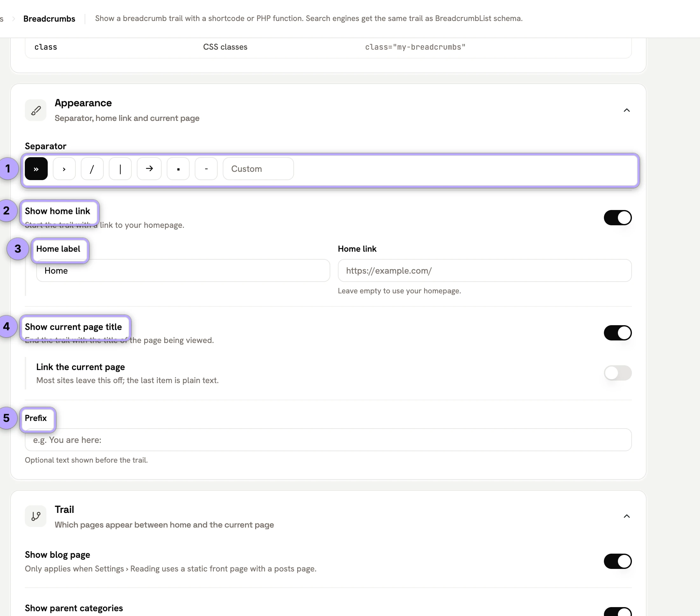Choose the vertical bar | separator
This screenshot has height=616, width=700.
pyautogui.click(x=120, y=169)
